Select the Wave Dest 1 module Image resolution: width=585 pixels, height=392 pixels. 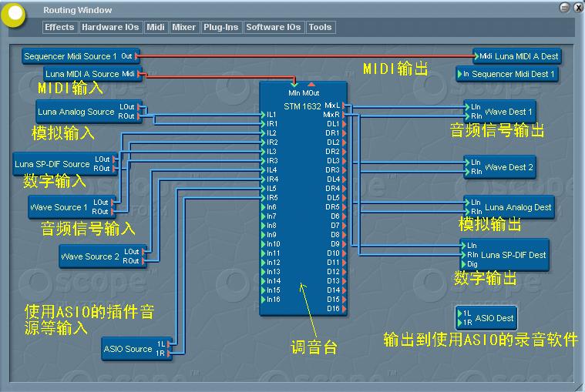pos(500,112)
